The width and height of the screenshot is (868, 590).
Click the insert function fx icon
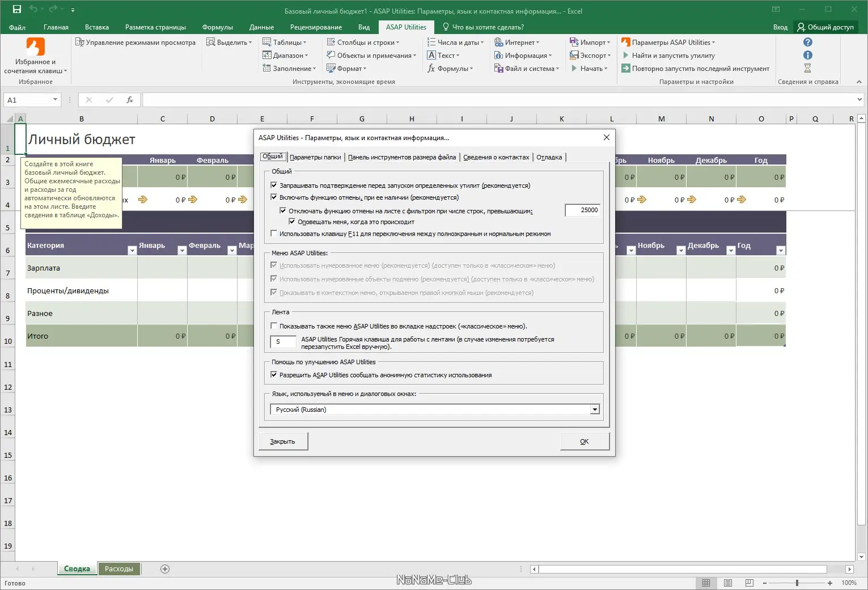click(x=130, y=100)
